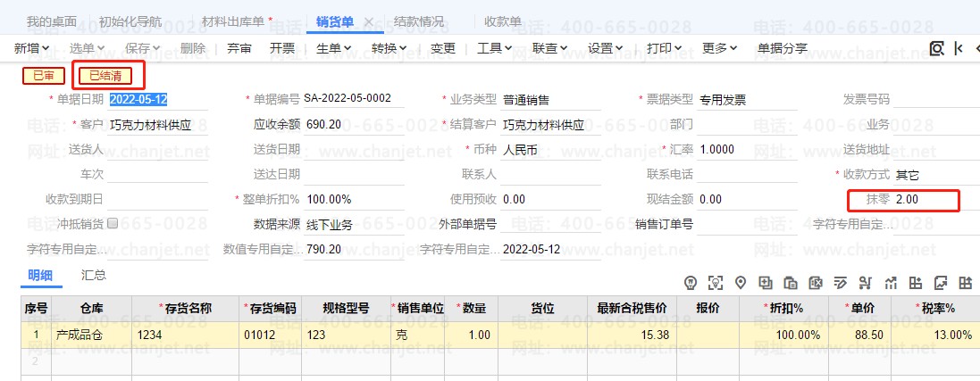Image resolution: width=980 pixels, height=381 pixels.
Task: Open the 保存 dropdown
Action: [143, 48]
